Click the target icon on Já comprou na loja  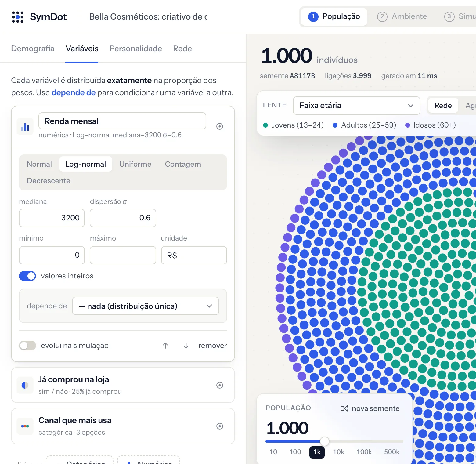pyautogui.click(x=220, y=385)
